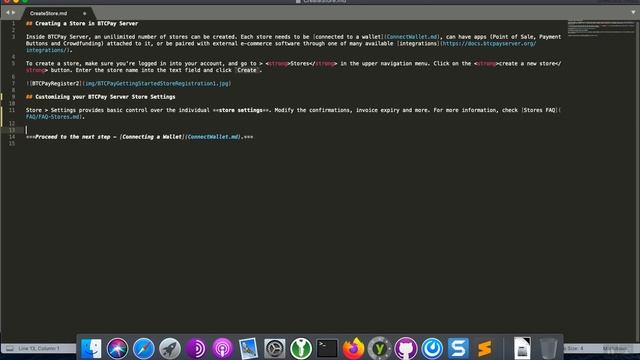Open Finder from the dock

click(x=91, y=349)
